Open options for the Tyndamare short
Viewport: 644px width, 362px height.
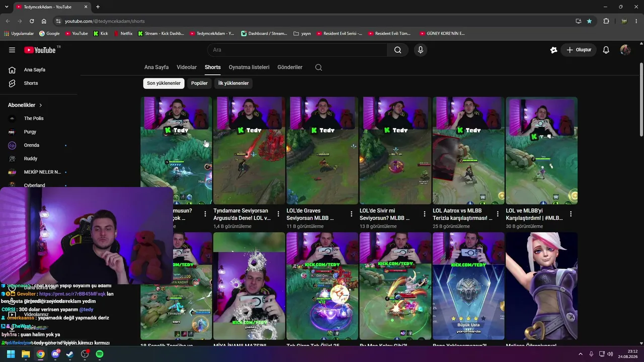(278, 214)
